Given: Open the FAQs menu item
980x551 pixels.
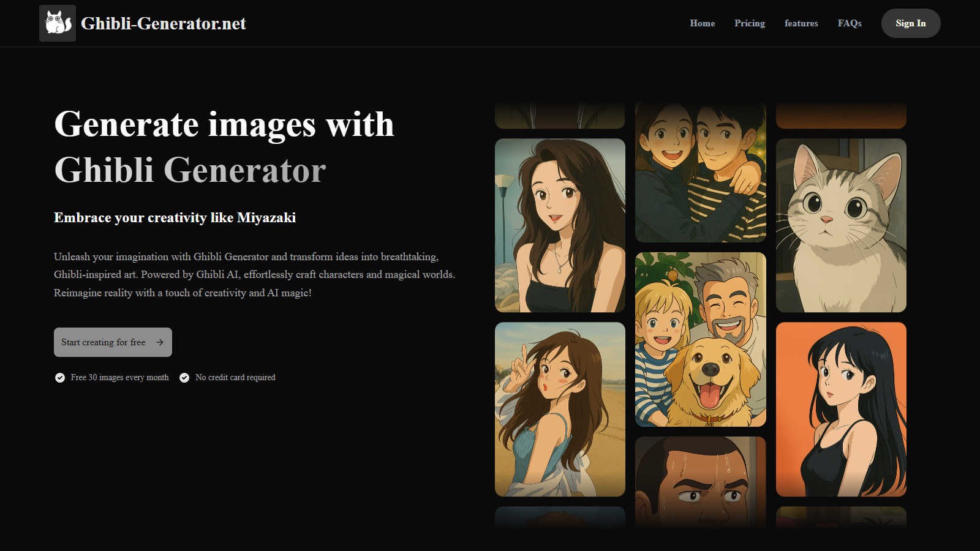Looking at the screenshot, I should pyautogui.click(x=850, y=23).
